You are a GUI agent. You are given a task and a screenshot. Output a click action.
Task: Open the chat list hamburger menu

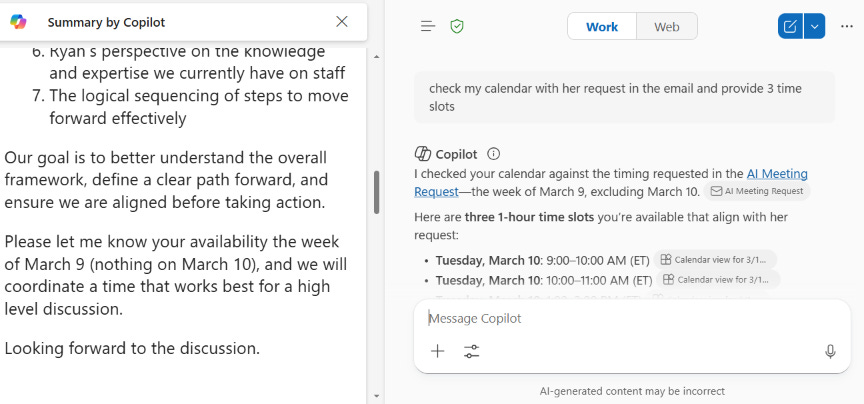point(428,26)
